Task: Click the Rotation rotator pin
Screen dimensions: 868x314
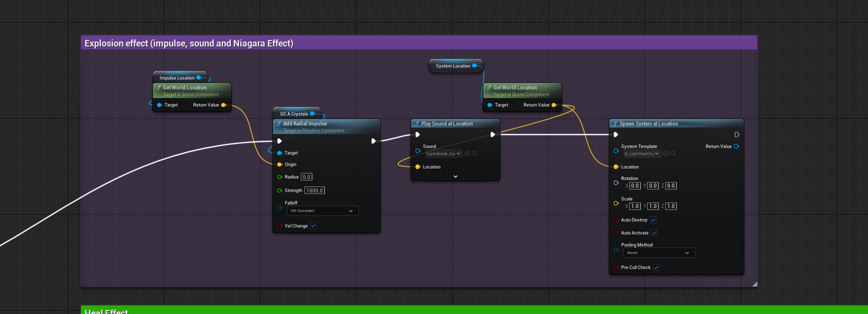Action: click(x=616, y=182)
